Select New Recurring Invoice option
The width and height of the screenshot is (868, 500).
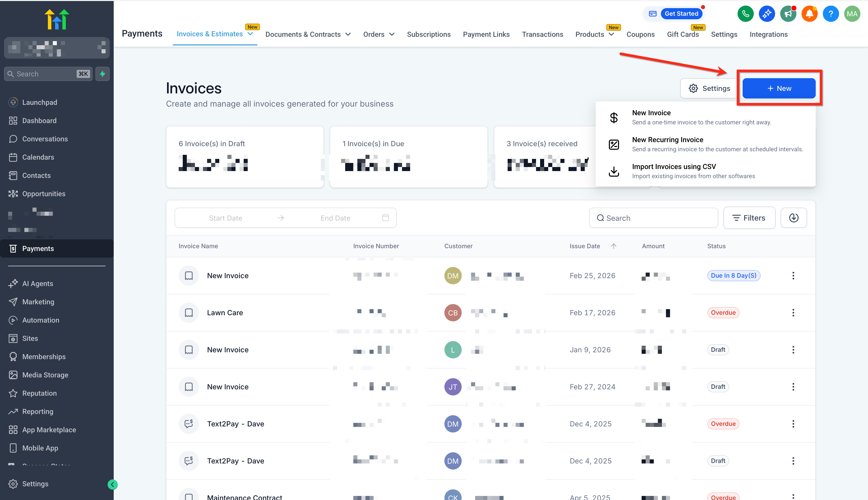(x=667, y=140)
